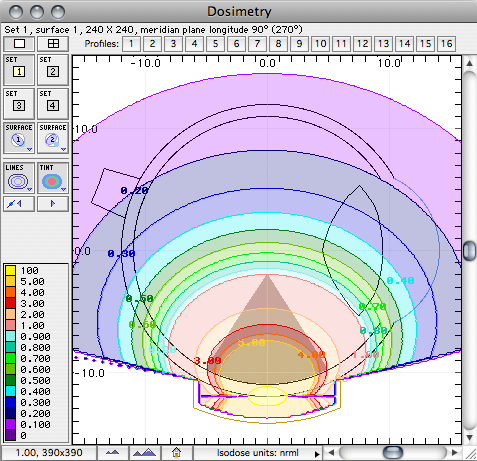The width and height of the screenshot is (477, 461).
Task: Toggle dose SET 1
Action: click(19, 70)
